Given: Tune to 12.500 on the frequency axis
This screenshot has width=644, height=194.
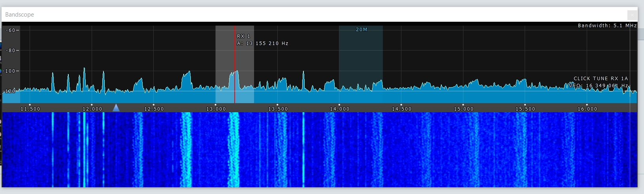Looking at the screenshot, I should [x=154, y=109].
